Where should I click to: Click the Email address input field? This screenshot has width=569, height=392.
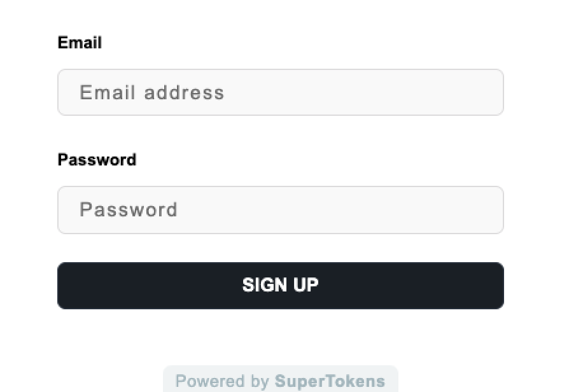pos(280,92)
